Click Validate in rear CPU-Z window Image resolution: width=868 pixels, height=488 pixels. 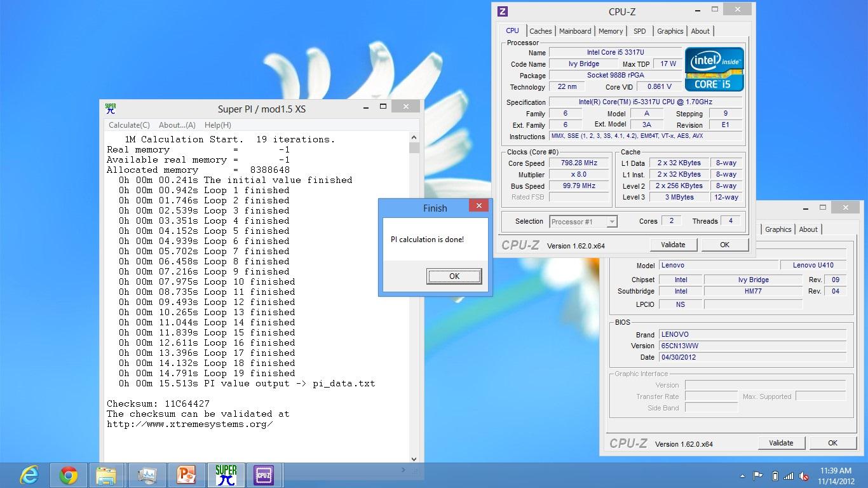tap(781, 443)
